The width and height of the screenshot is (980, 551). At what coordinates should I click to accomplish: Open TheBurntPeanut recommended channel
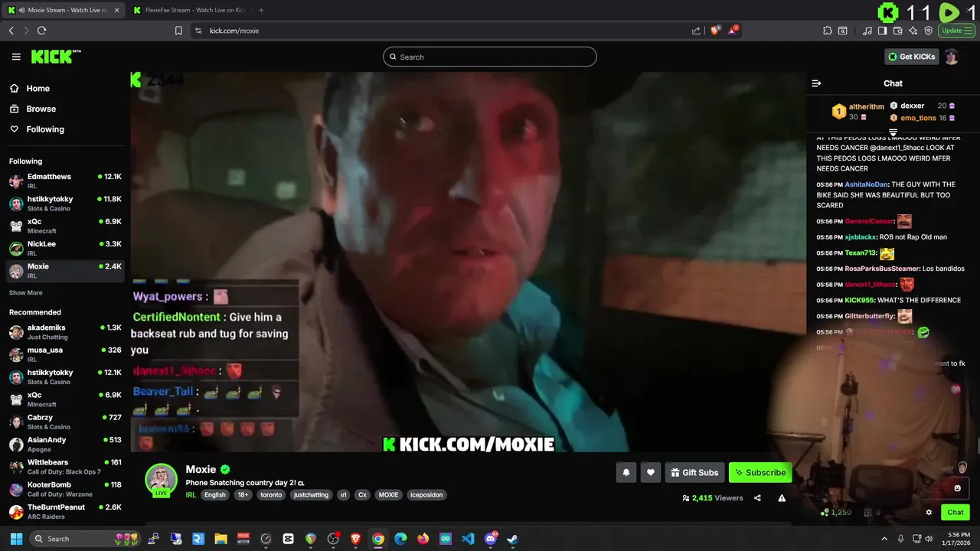tap(64, 511)
